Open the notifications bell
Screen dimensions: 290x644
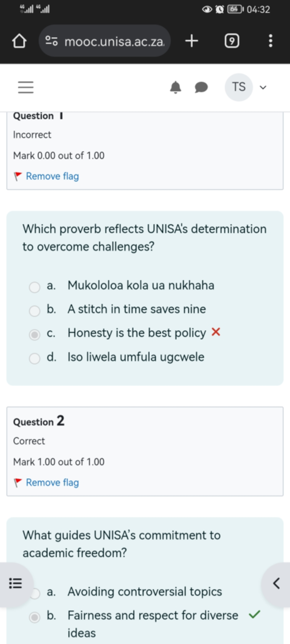175,87
